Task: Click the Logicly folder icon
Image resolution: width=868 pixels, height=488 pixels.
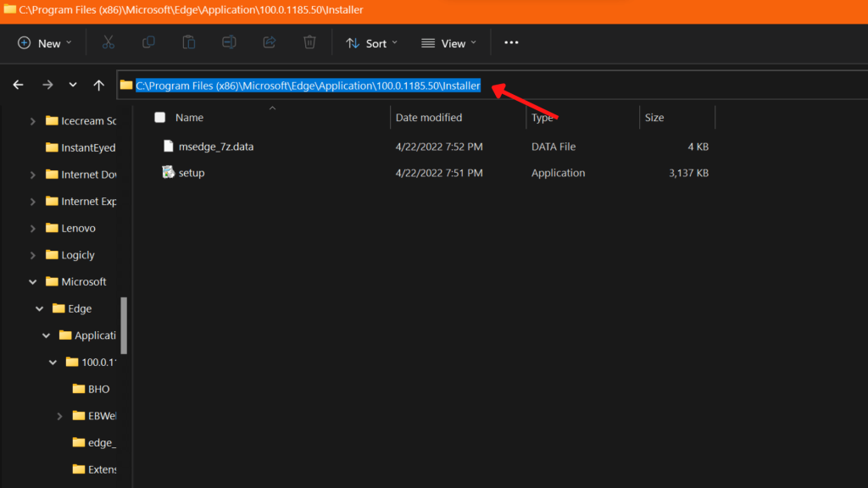Action: (x=52, y=254)
